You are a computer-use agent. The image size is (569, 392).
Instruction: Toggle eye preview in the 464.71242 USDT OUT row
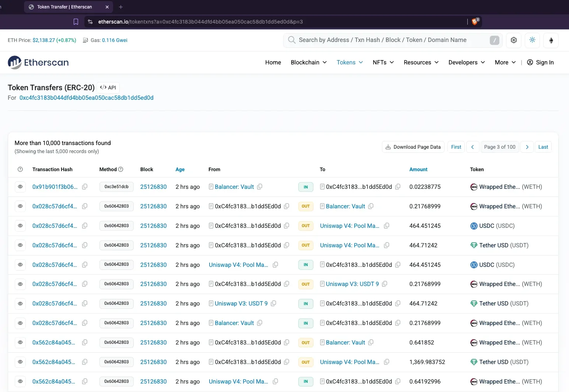(20, 245)
